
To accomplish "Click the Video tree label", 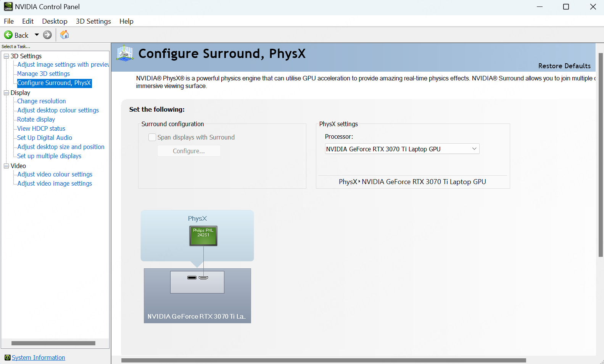I will point(18,166).
